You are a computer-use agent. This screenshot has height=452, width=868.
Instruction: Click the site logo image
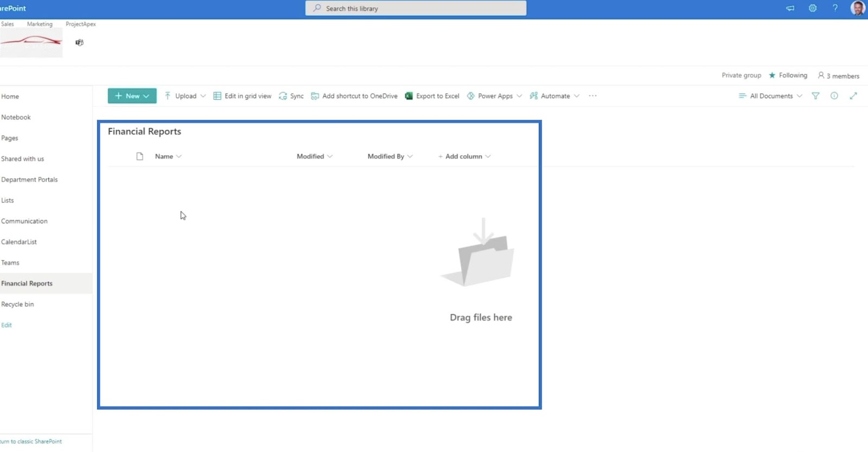coord(31,43)
